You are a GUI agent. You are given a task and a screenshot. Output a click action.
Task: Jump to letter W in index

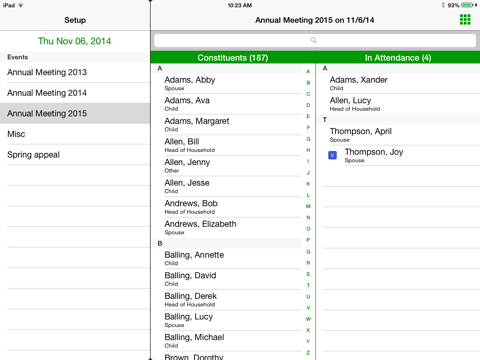308,319
